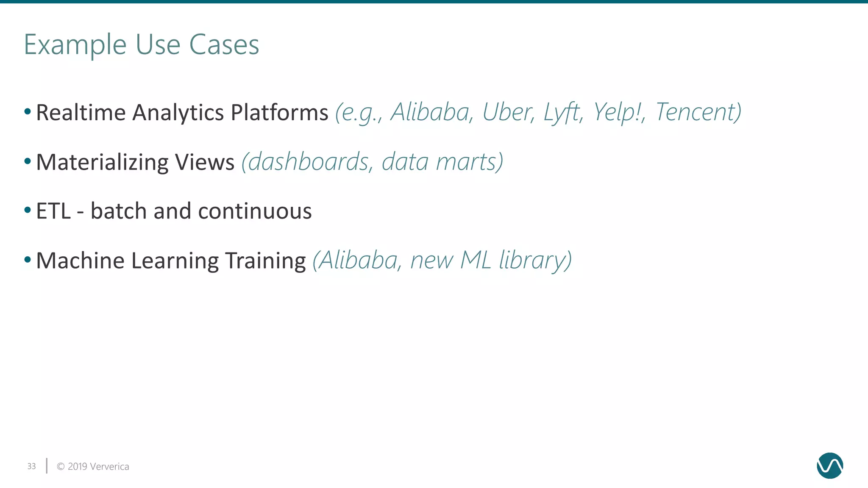Click the bullet dot before Materializing Views
This screenshot has width=868, height=488.
[x=28, y=161]
